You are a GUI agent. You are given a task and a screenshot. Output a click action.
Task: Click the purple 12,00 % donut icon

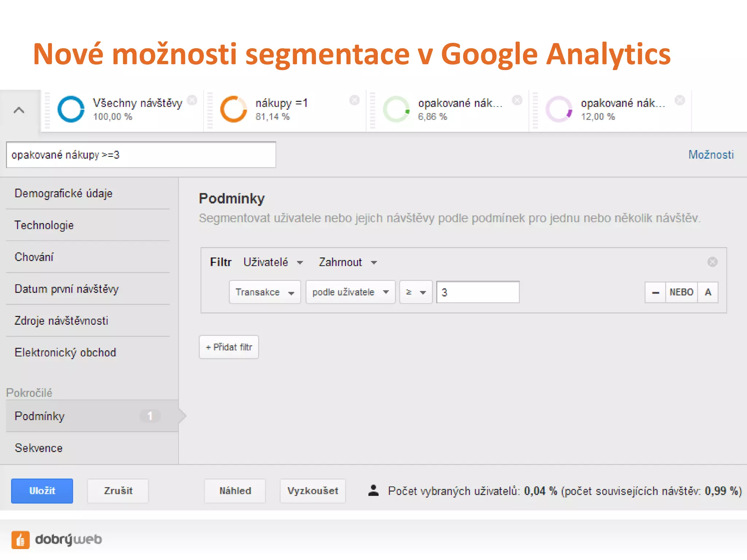tap(559, 109)
